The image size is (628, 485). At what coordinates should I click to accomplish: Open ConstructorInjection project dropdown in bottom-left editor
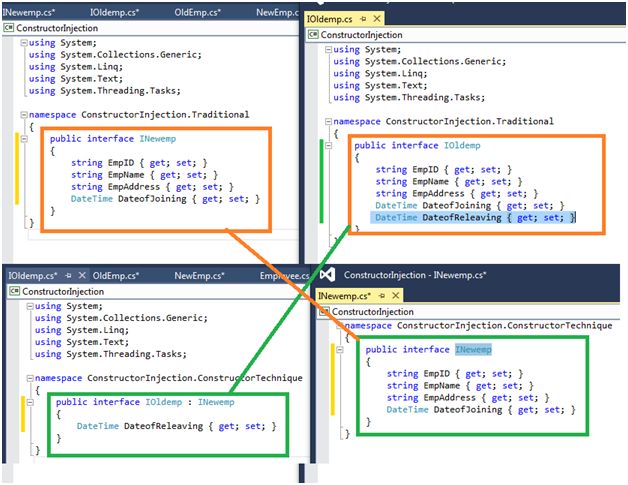(x=63, y=292)
